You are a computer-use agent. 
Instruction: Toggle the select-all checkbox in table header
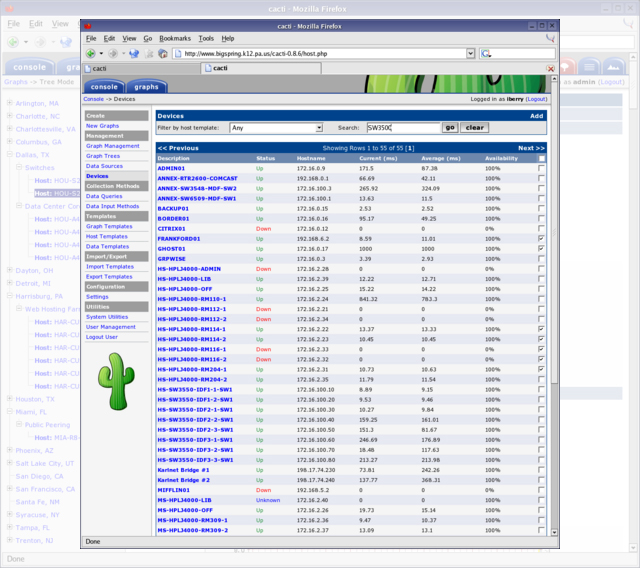pyautogui.click(x=542, y=158)
